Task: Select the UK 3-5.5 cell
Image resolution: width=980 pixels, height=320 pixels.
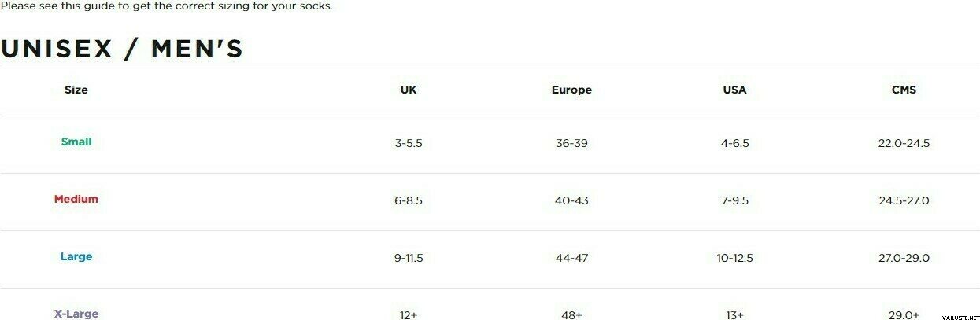Action: 409,144
